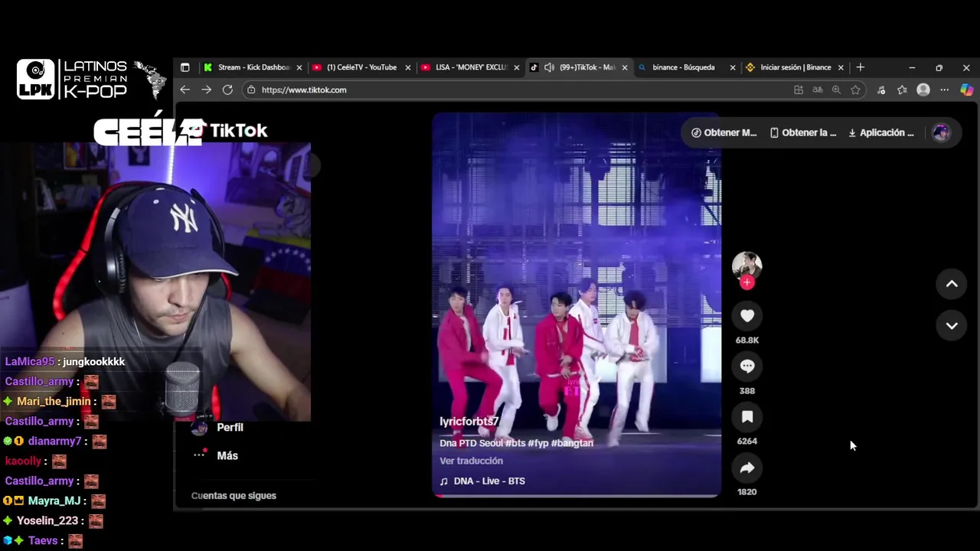Screen dimensions: 980x551
Task: Bookmark the video with the save icon
Action: [747, 417]
